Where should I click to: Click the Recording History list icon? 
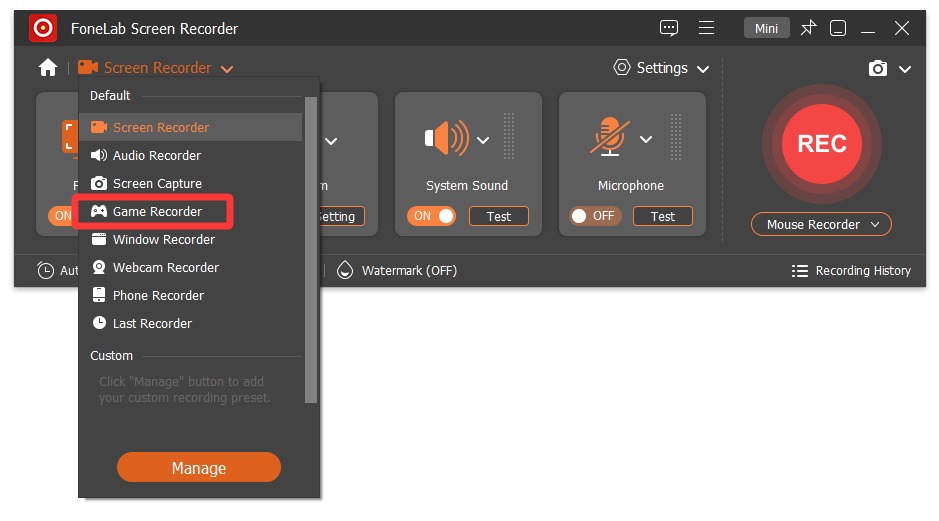[x=799, y=271]
